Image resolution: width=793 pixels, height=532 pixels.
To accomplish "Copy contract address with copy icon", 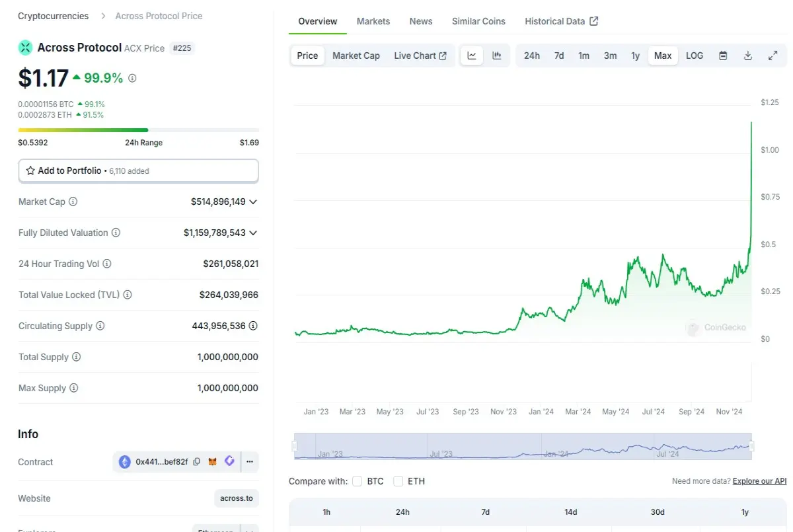I will tap(197, 462).
